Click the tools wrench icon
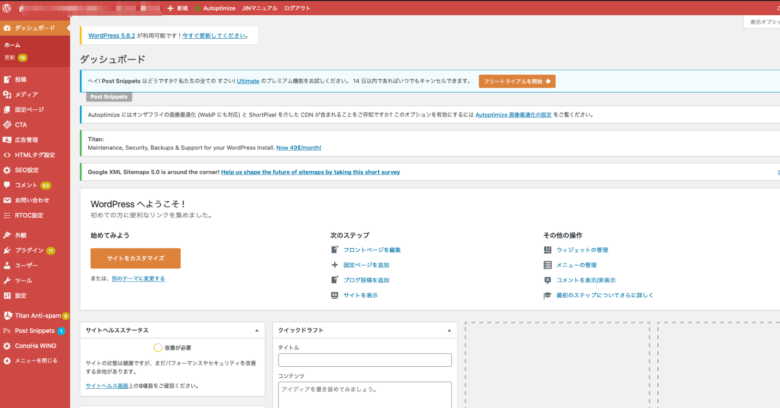Image resolution: width=780 pixels, height=408 pixels. click(7, 281)
